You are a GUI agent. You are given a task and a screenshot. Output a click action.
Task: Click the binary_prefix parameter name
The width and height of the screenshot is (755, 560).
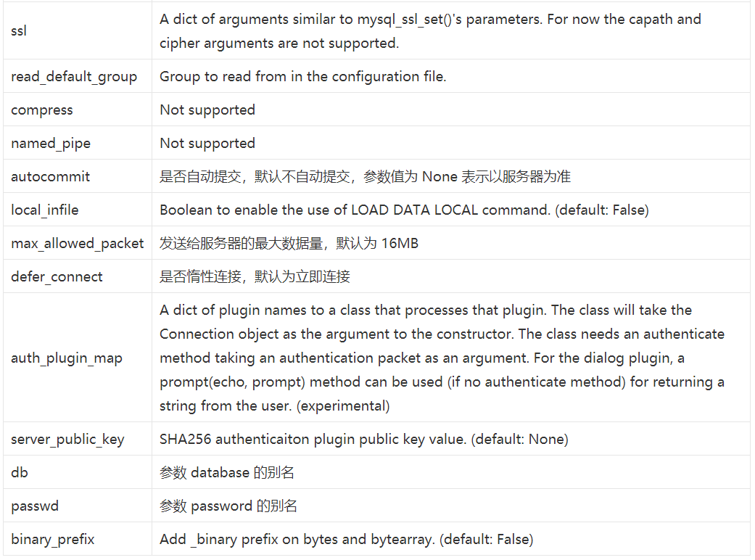point(52,540)
